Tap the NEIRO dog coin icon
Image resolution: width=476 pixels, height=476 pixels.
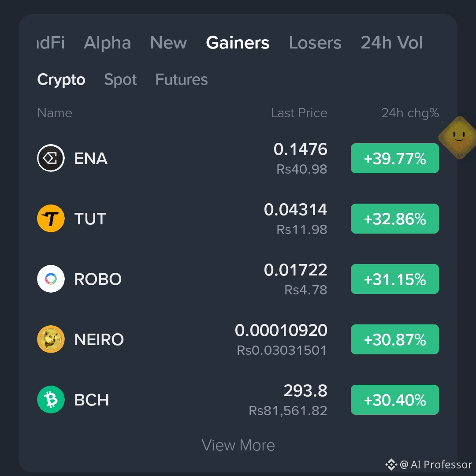[51, 339]
